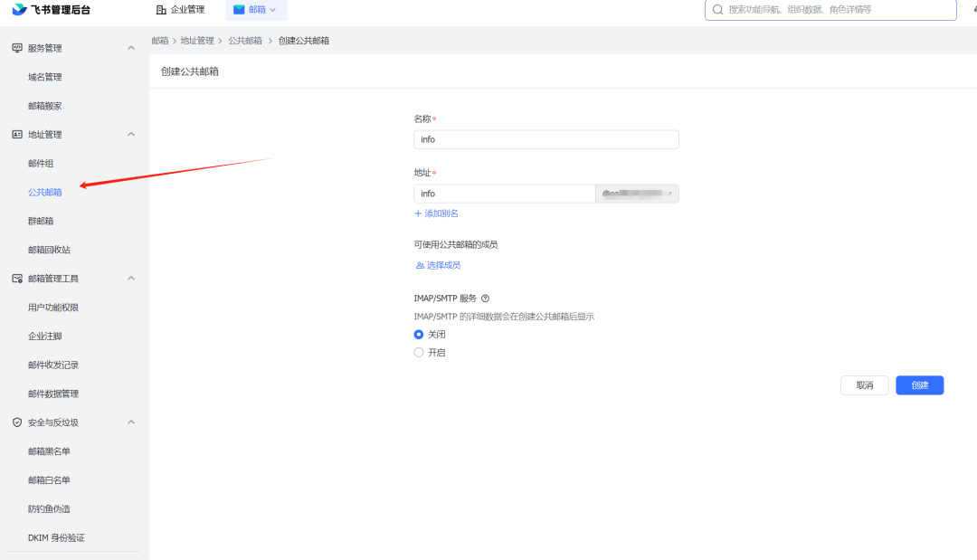Screen dimensions: 977x560
Task: Click the search magnifier icon
Action: pos(718,10)
